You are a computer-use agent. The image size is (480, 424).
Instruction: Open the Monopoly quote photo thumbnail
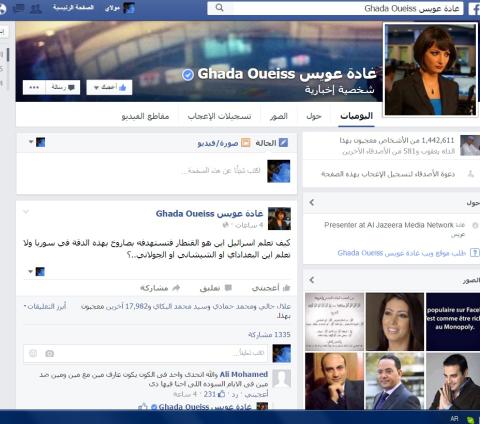pos(453,322)
